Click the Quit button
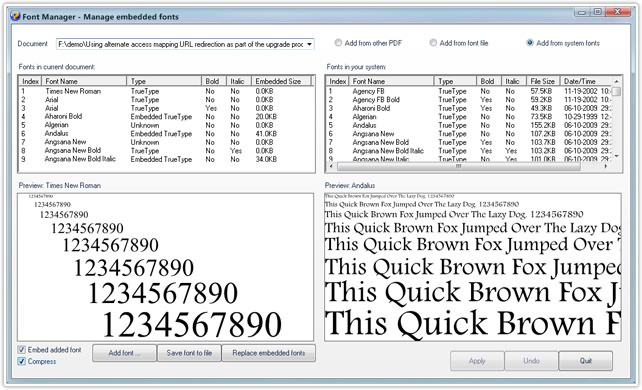This screenshot has width=642, height=390. tap(585, 361)
